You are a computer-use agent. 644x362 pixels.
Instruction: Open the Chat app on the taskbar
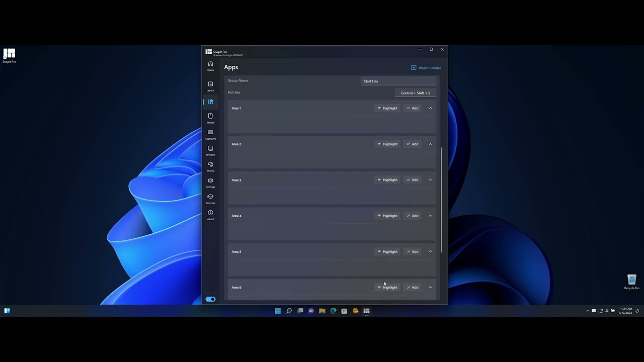[x=311, y=311]
